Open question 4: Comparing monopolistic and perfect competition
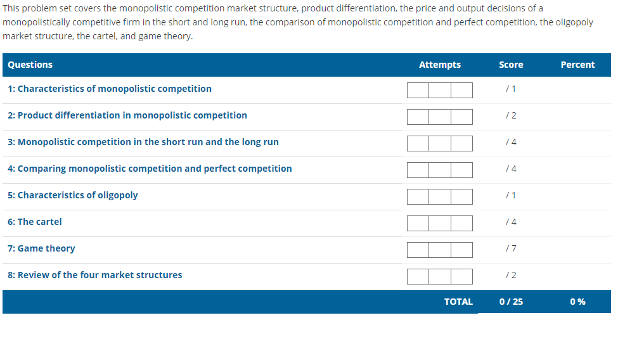644x339 pixels. click(150, 169)
